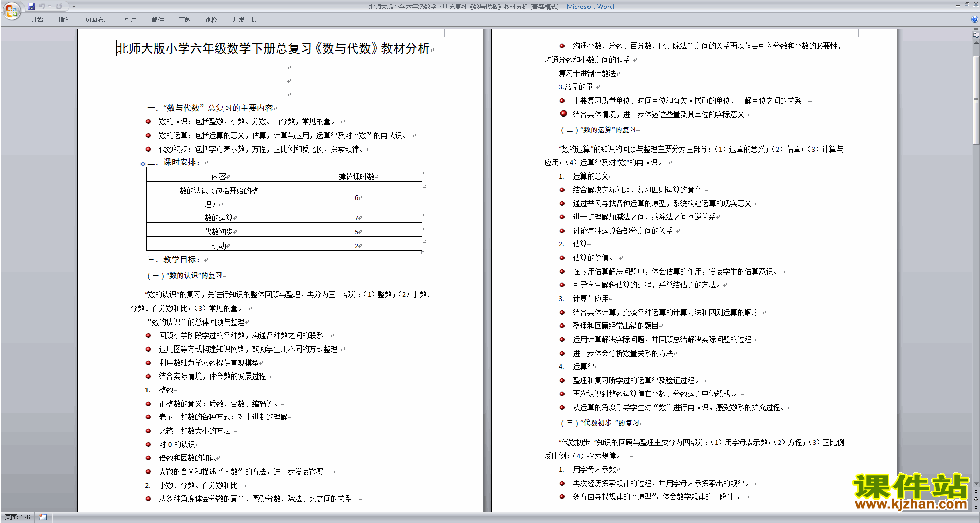Click numbered item 3. 计算与应用

click(x=584, y=298)
